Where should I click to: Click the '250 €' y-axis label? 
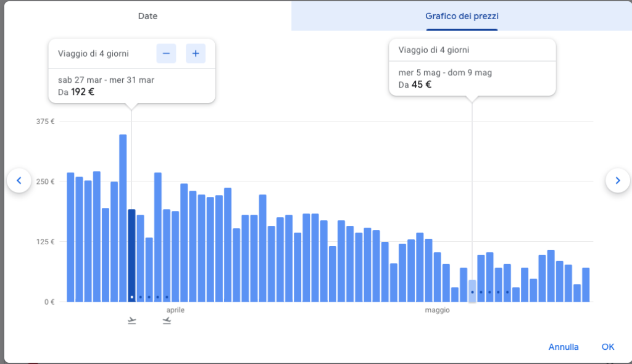pos(45,181)
